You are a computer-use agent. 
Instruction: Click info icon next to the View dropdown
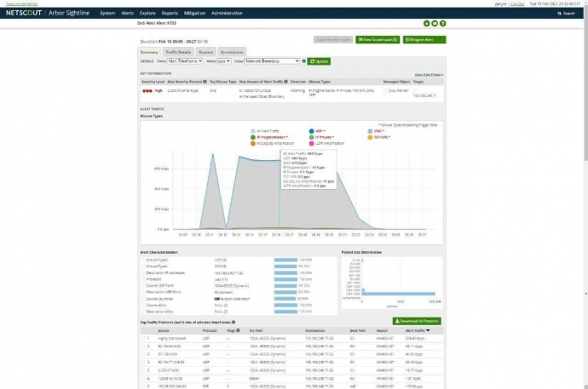(x=303, y=61)
